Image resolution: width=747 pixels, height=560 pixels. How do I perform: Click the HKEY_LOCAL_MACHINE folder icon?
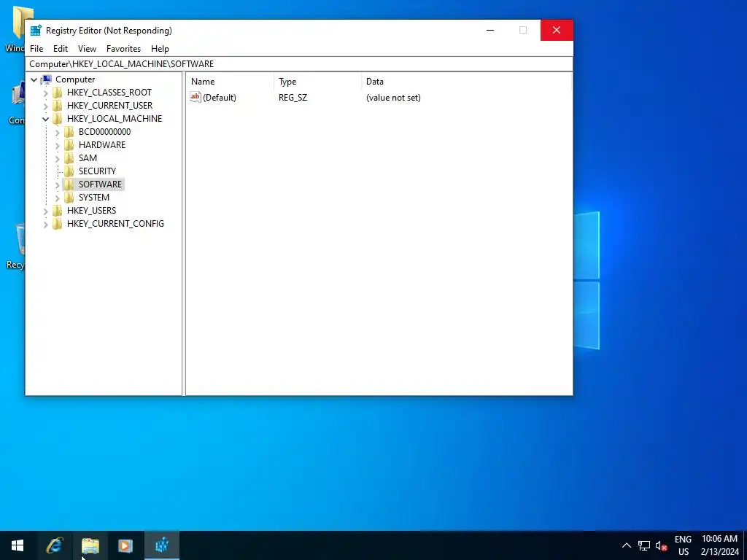pos(58,119)
